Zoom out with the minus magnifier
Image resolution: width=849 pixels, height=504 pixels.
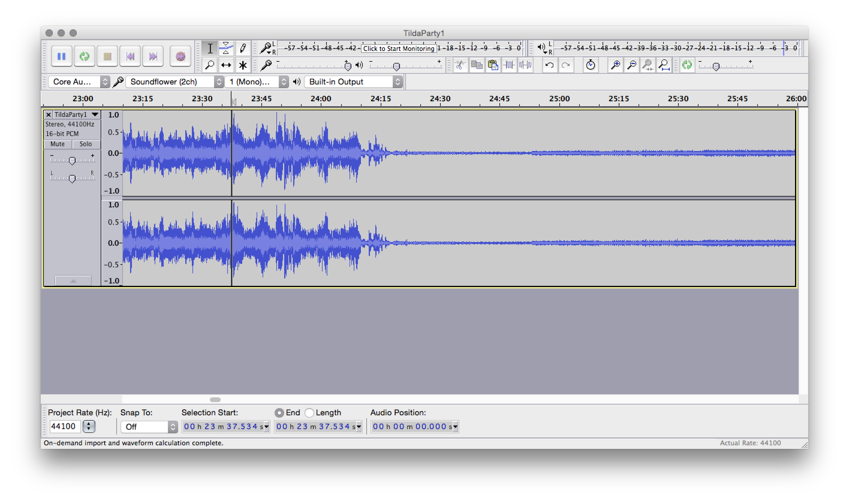click(x=632, y=65)
